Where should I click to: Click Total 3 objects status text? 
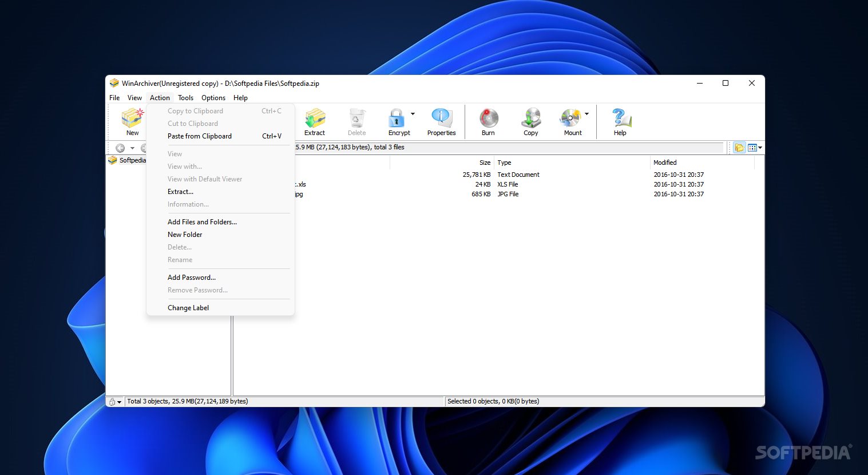[188, 402]
